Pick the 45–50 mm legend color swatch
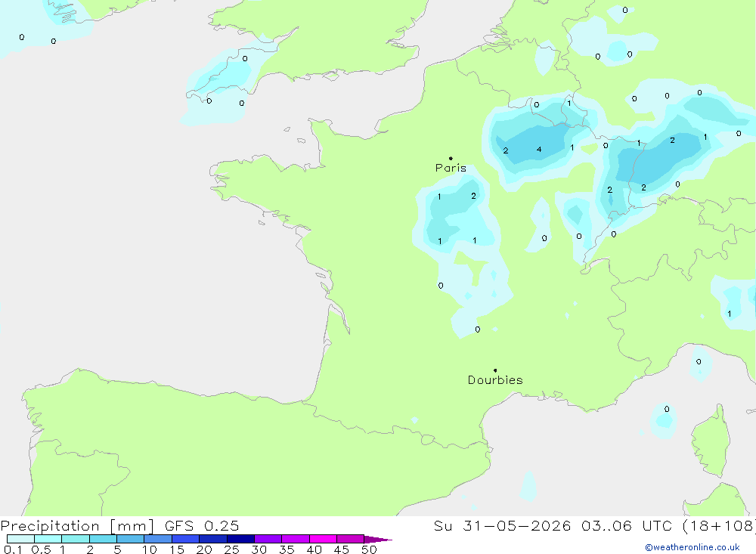Screen dimensions: 756x554 (x=351, y=539)
